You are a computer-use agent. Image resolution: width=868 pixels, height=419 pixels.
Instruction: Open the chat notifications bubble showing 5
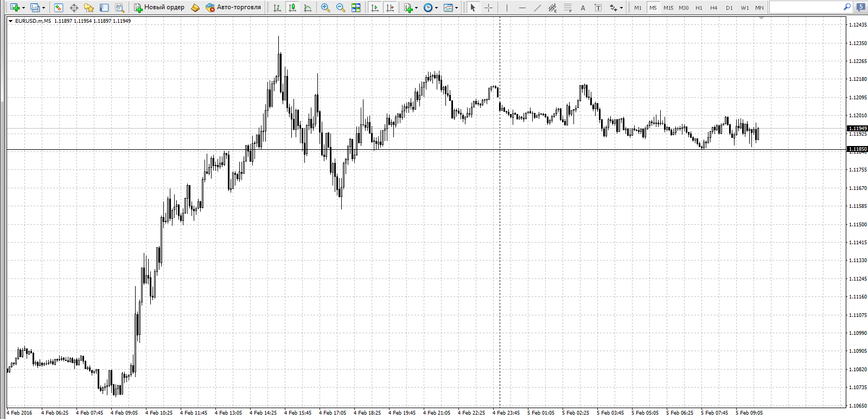(x=861, y=7)
